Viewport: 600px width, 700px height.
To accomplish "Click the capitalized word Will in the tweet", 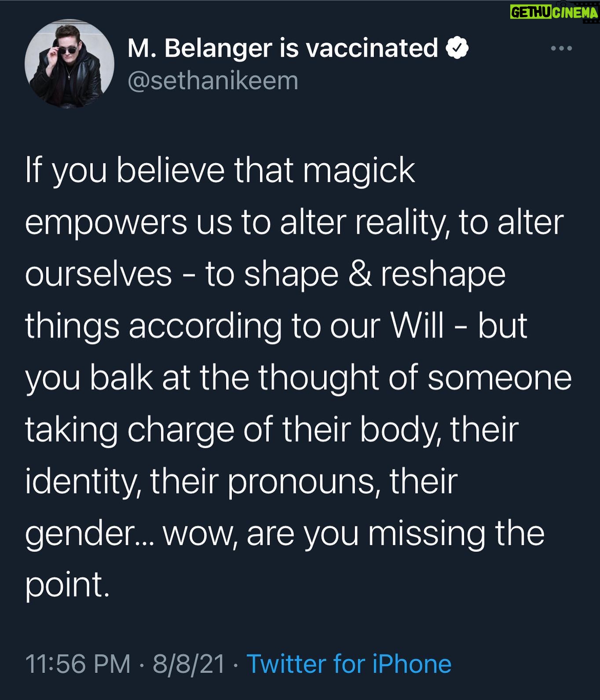I will pyautogui.click(x=417, y=326).
